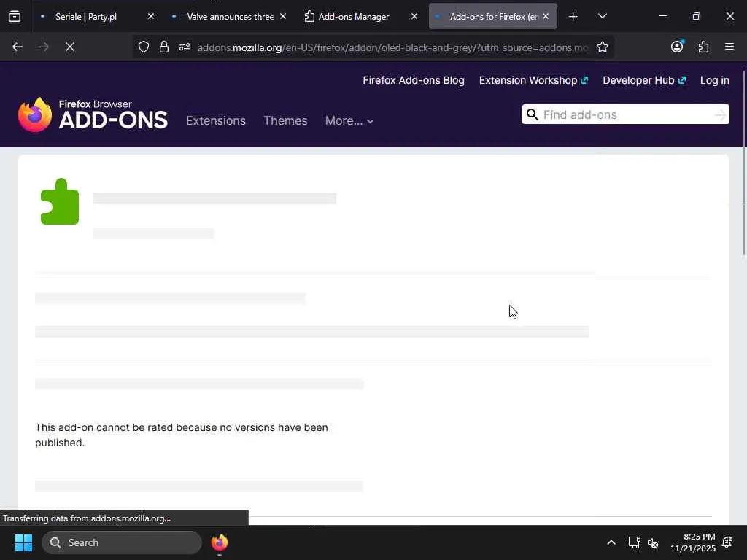
Task: Open the Extension Workshop link
Action: [533, 80]
